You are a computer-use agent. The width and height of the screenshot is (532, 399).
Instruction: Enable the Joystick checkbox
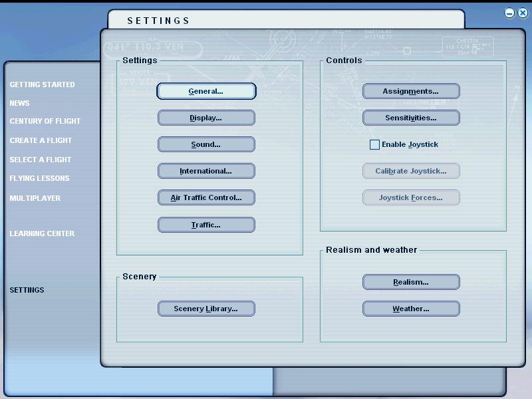click(x=374, y=144)
